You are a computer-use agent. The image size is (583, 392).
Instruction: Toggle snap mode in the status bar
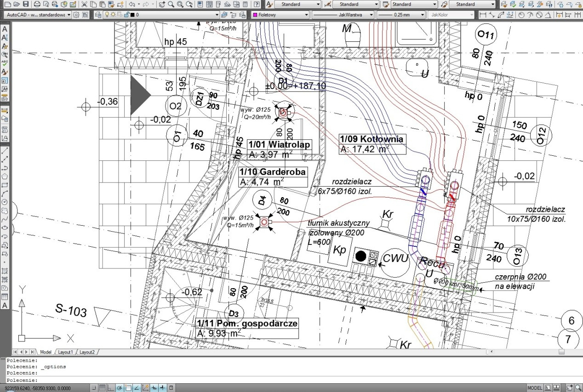click(x=94, y=387)
